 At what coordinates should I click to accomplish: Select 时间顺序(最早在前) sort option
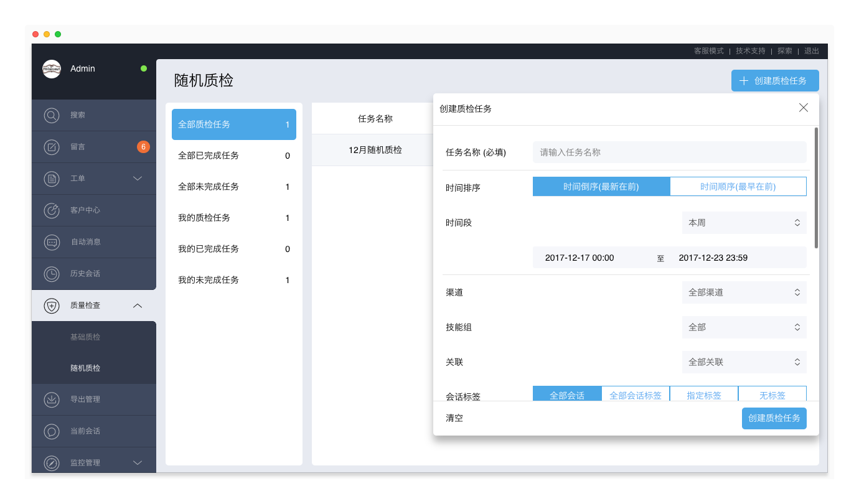coord(738,187)
